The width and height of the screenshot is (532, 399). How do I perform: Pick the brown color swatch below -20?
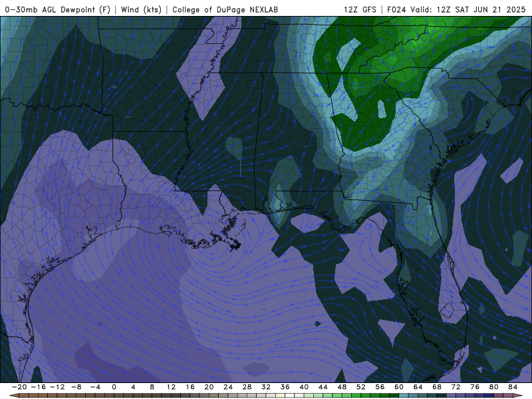click(x=24, y=395)
